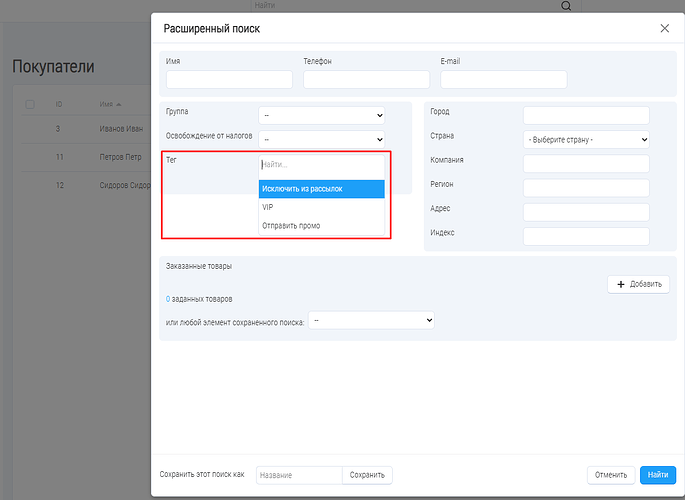Open the Группа dropdown
Image resolution: width=685 pixels, height=500 pixels.
coord(321,115)
